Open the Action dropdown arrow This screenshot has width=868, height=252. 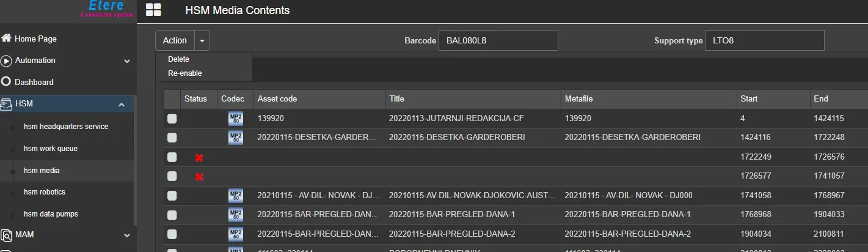point(202,41)
